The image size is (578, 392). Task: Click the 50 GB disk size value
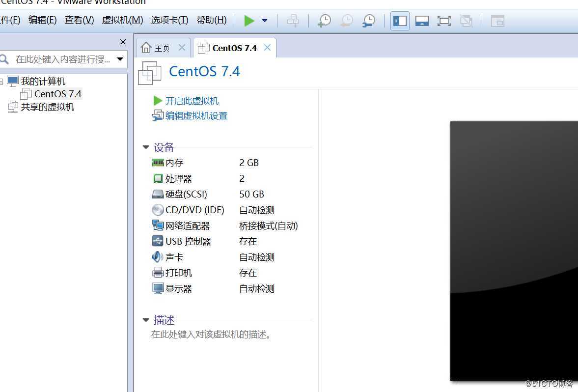(251, 194)
